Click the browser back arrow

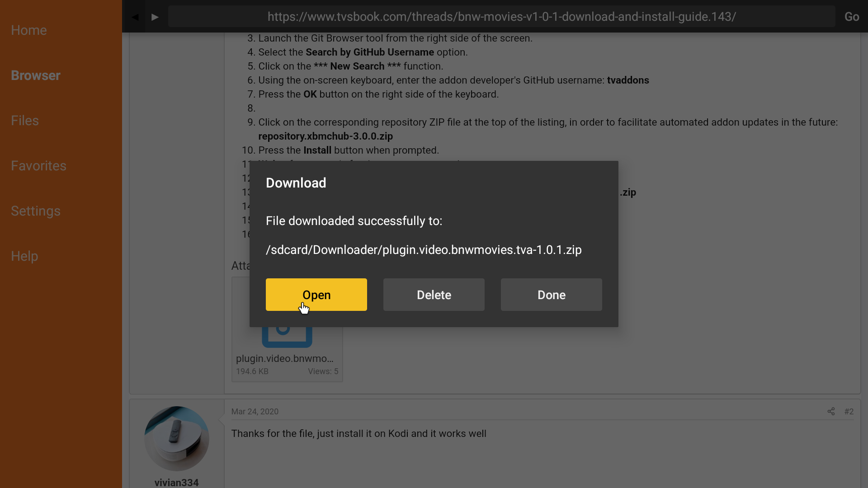tap(135, 17)
